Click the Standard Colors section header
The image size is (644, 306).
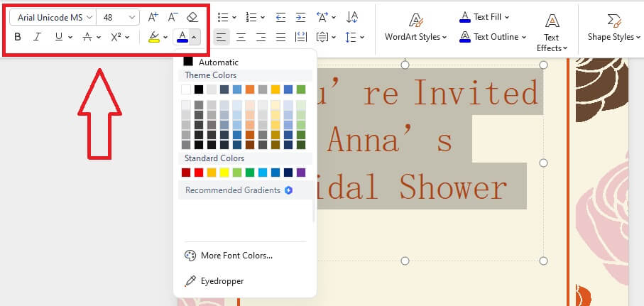tap(214, 158)
